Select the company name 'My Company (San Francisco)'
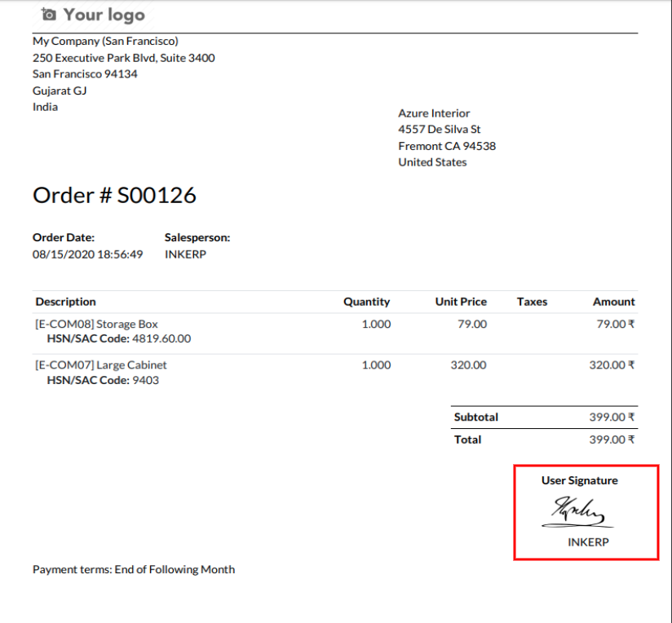The width and height of the screenshot is (672, 623). point(105,41)
